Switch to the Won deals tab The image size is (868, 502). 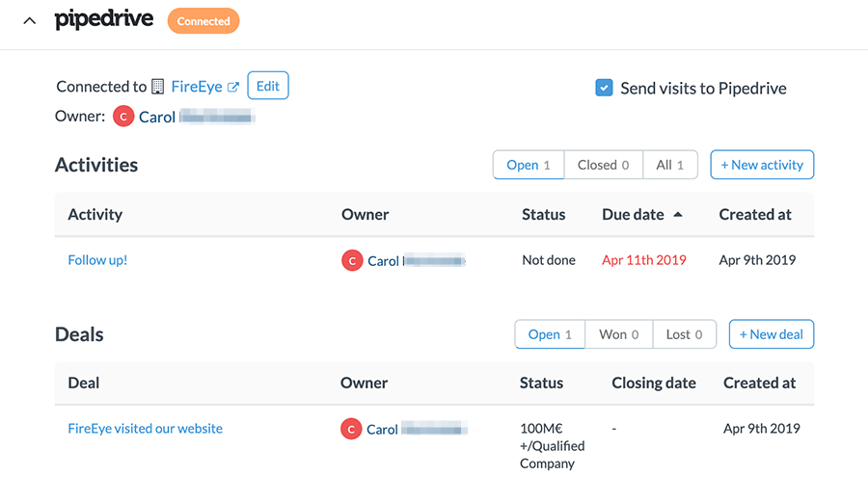[619, 334]
